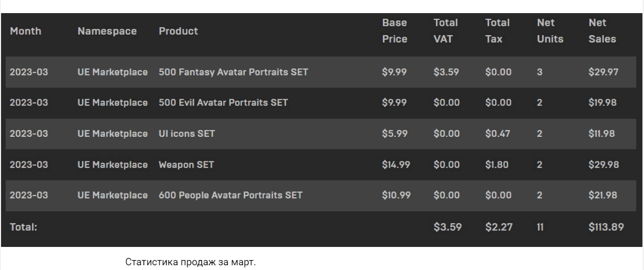Click the Product column header

pos(179,31)
